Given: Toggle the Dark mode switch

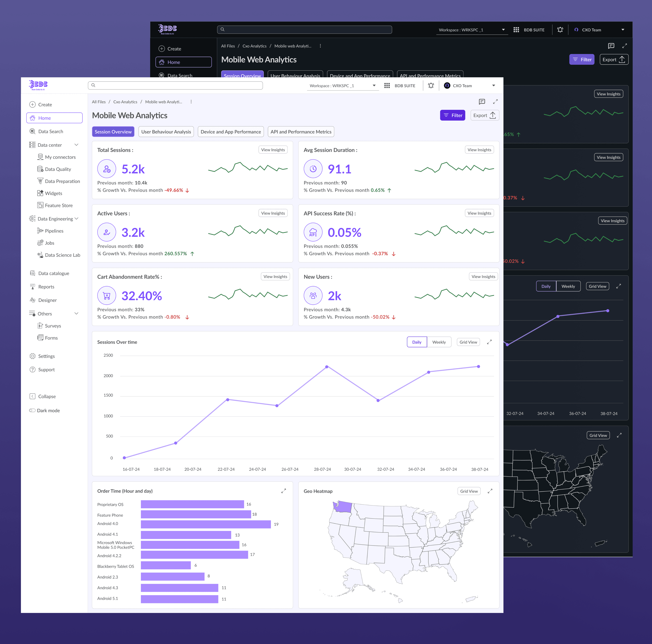Looking at the screenshot, I should click(x=32, y=410).
